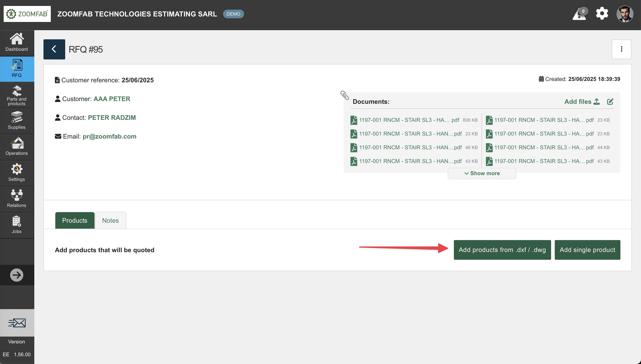Image resolution: width=641 pixels, height=364 pixels.
Task: Open the three-dot RFQ options menu
Action: 621,49
